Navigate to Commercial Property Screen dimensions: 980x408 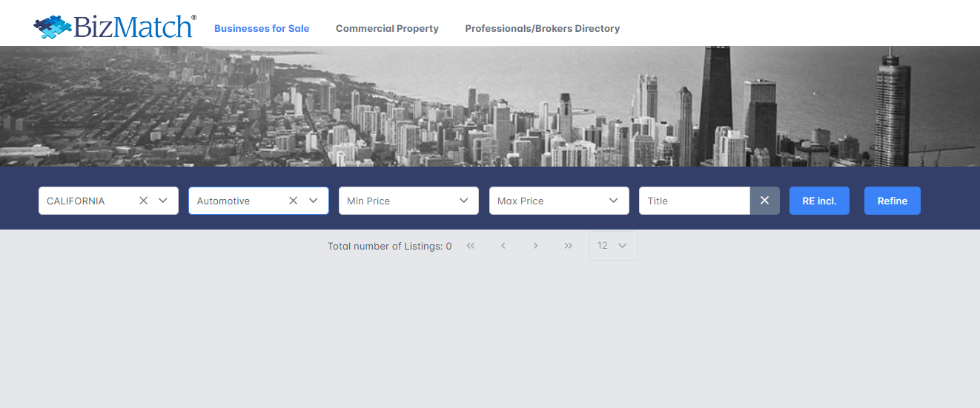click(387, 29)
